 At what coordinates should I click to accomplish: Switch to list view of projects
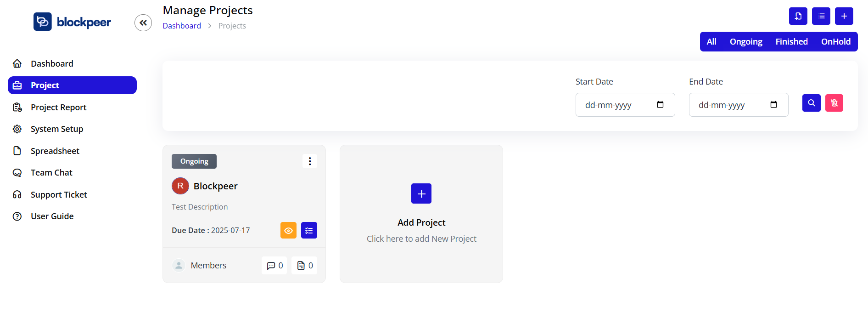click(821, 16)
